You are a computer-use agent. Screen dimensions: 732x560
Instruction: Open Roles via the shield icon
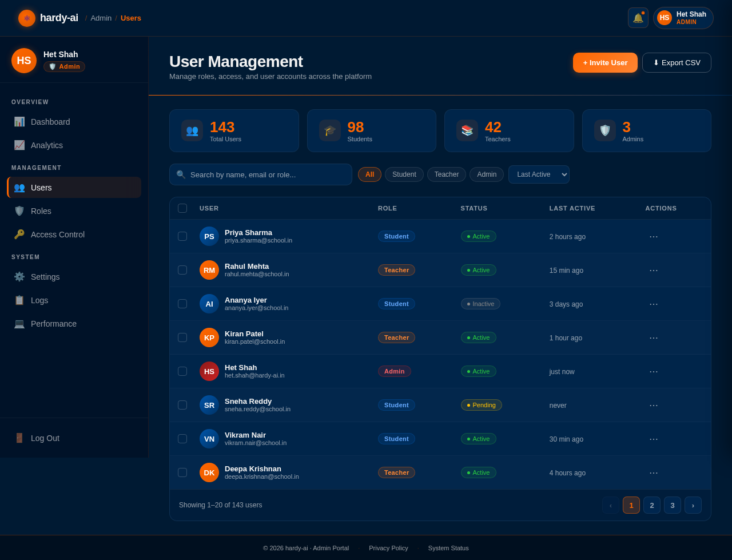point(19,211)
